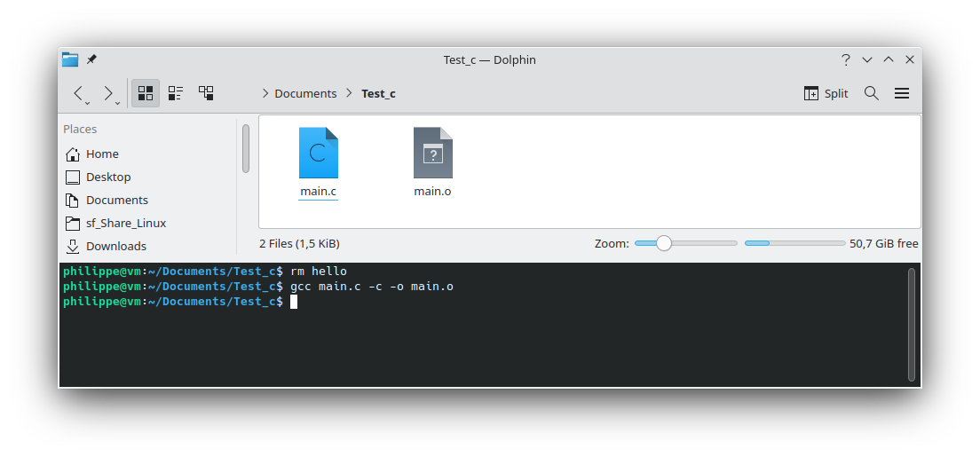Screen dimensions: 980x457
Task: Go back to previous folder
Action: coord(78,93)
